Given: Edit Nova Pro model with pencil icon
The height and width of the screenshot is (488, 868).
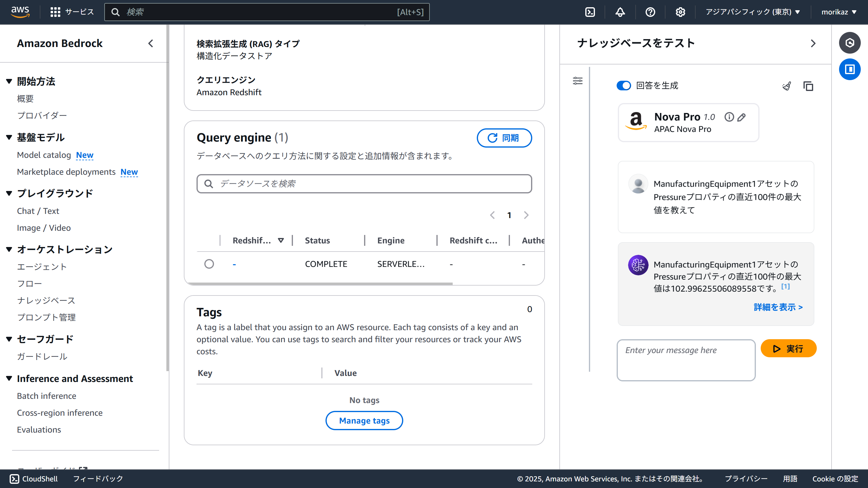Looking at the screenshot, I should pyautogui.click(x=741, y=117).
